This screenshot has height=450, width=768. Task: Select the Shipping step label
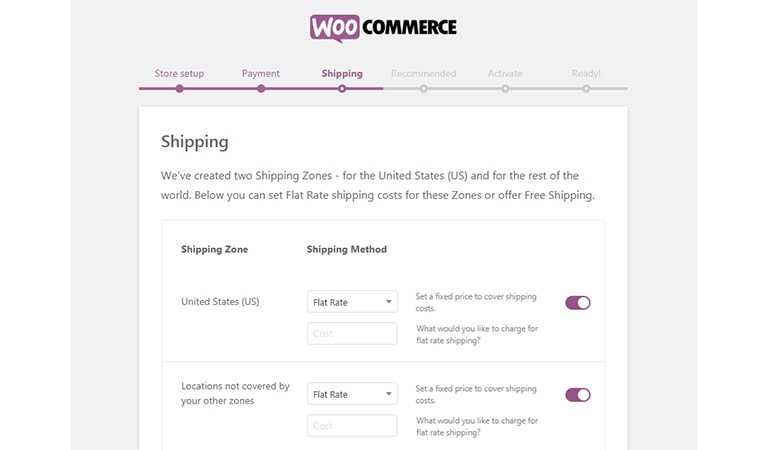click(342, 73)
